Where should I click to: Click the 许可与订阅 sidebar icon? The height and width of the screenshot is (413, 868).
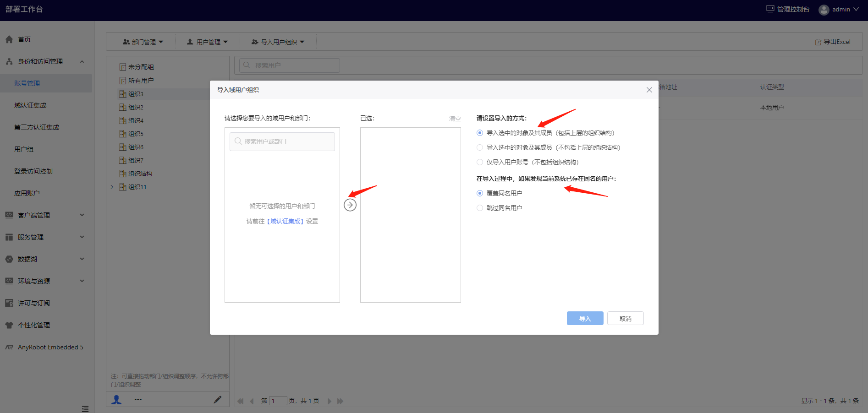pyautogui.click(x=9, y=303)
